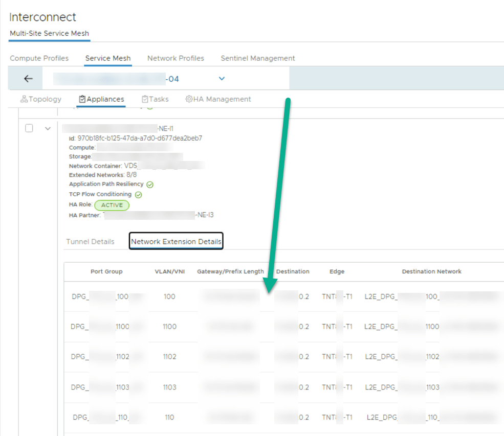Sort by the VLAN/VNI column header

(169, 271)
